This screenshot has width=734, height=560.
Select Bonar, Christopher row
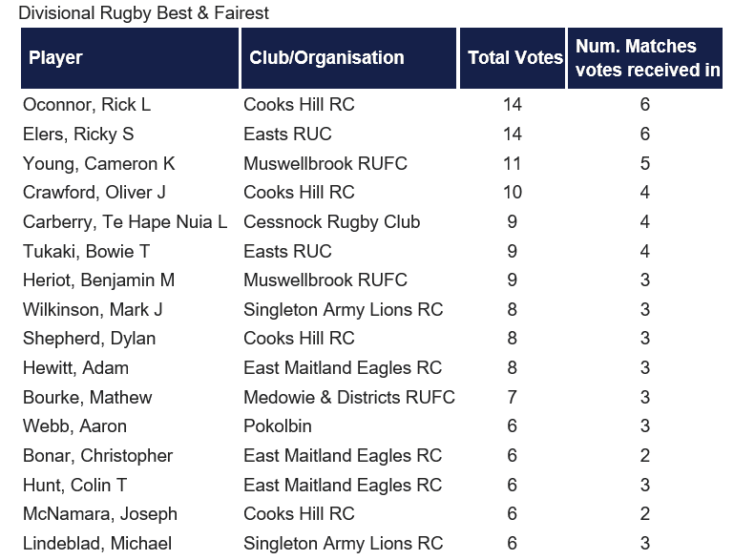(371, 456)
